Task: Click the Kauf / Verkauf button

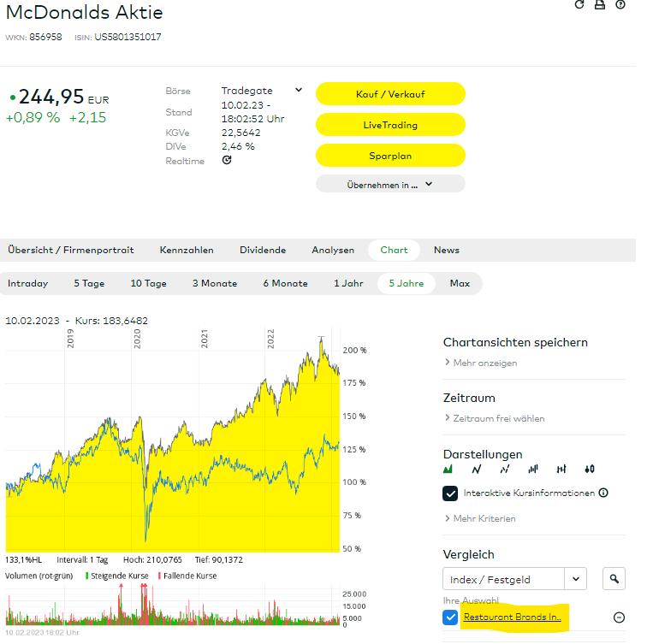Action: click(390, 94)
